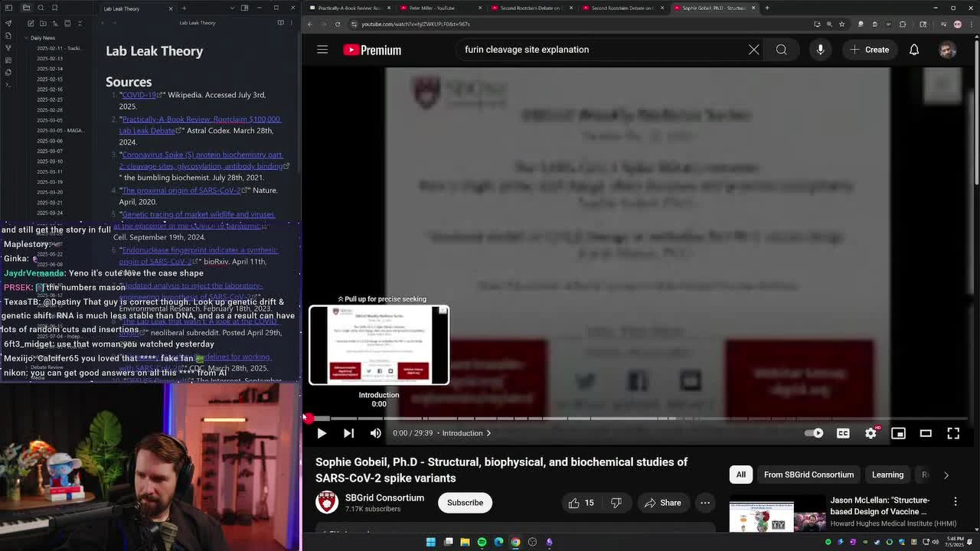This screenshot has width=980, height=551.
Task: Open the YouTube guide hamburger menu
Action: (322, 50)
